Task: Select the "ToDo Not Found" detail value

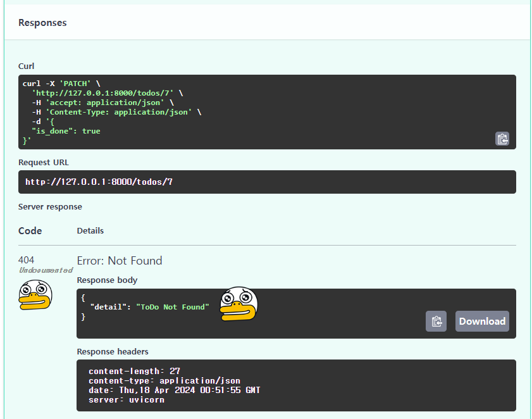Action: [172, 307]
